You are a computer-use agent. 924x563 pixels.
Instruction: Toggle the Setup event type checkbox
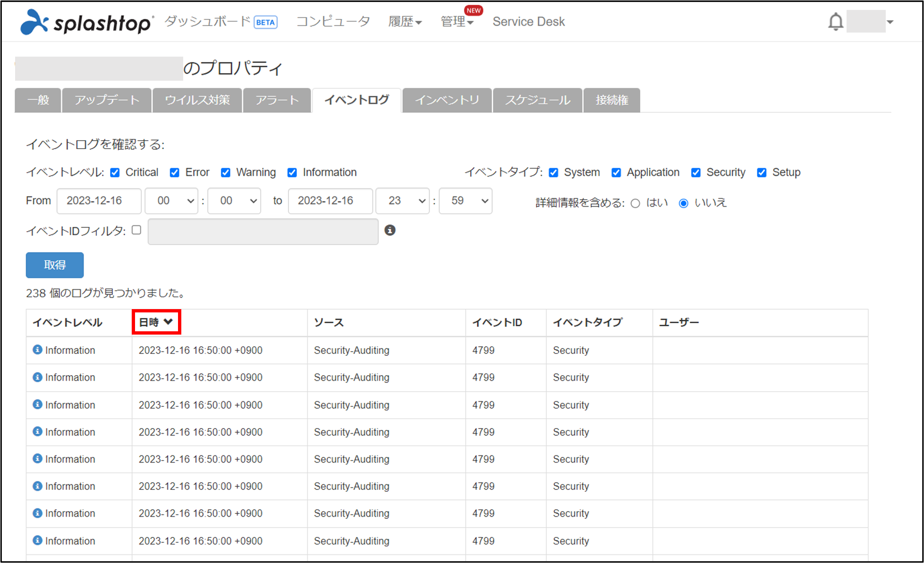[762, 173]
